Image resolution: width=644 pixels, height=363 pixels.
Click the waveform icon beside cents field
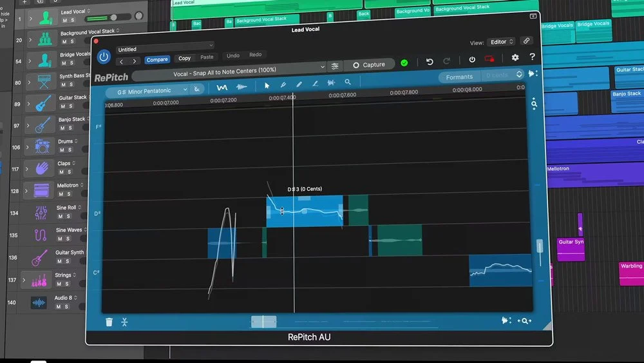[533, 74]
